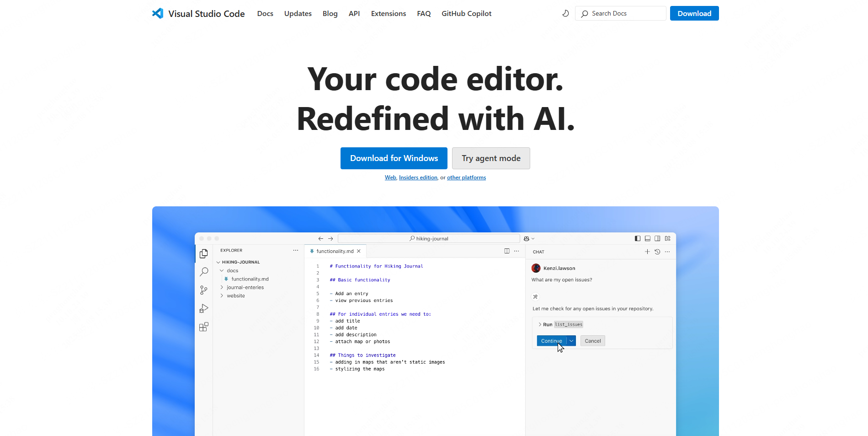Switch to the functionality.md editor tab
868x436 pixels.
335,251
